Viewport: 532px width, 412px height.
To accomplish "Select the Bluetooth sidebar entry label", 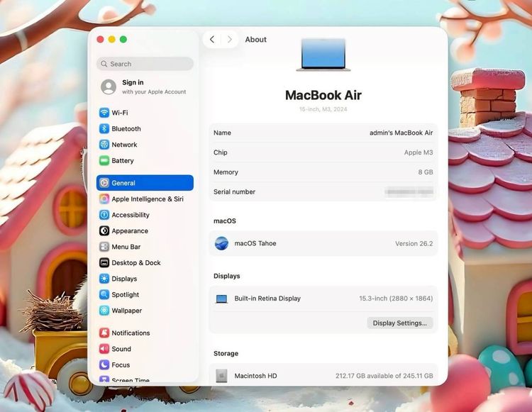I will coord(126,128).
